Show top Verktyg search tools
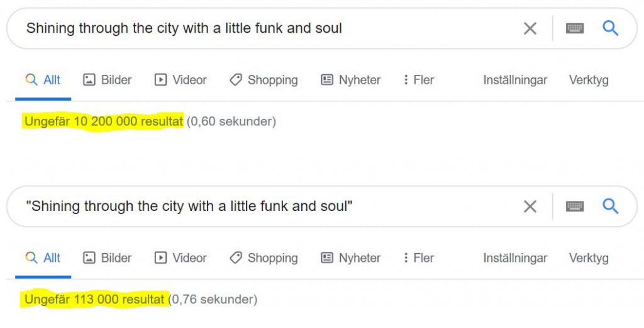Viewport: 644px width, 328px height. click(589, 80)
